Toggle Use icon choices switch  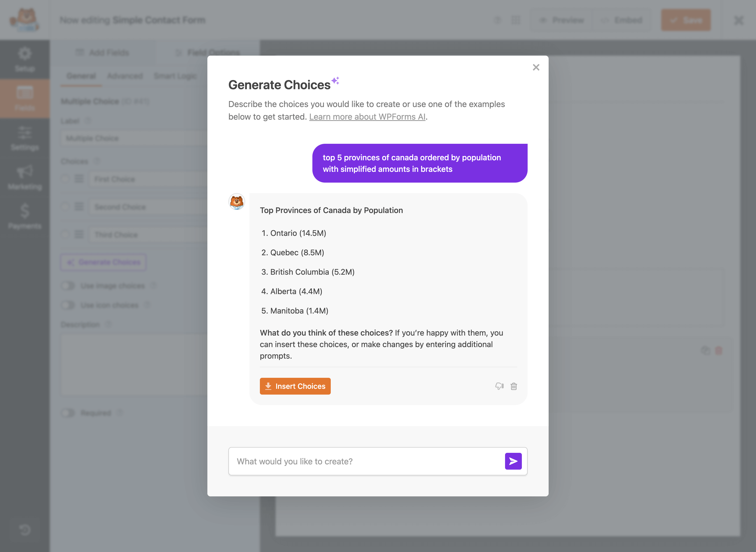click(x=68, y=305)
